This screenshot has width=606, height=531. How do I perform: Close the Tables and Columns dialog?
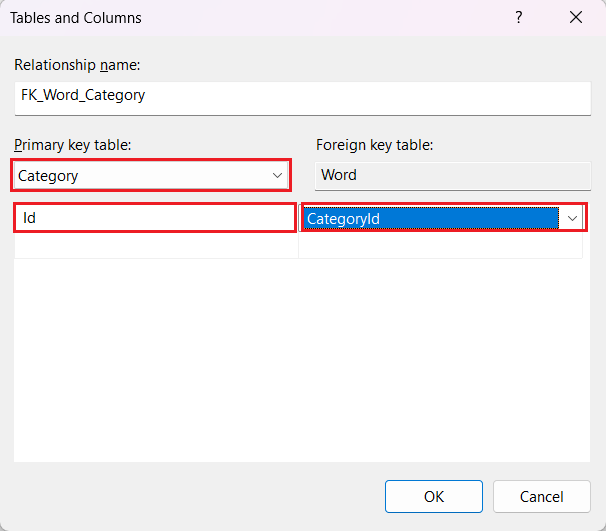pos(575,18)
